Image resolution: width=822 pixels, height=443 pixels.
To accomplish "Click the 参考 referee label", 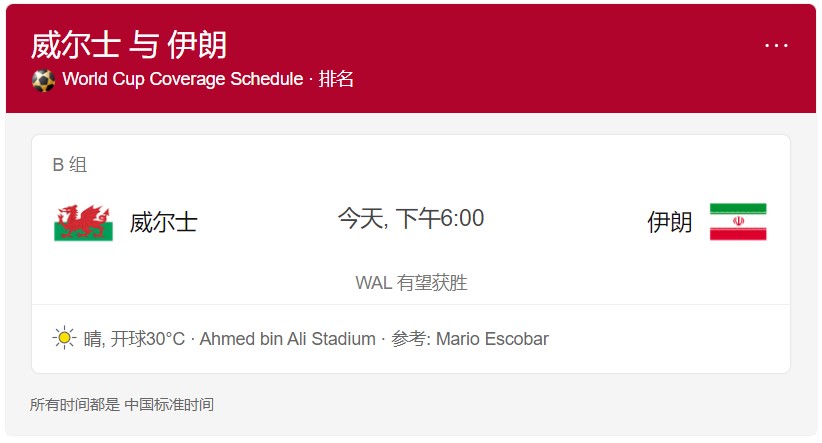I will (409, 339).
